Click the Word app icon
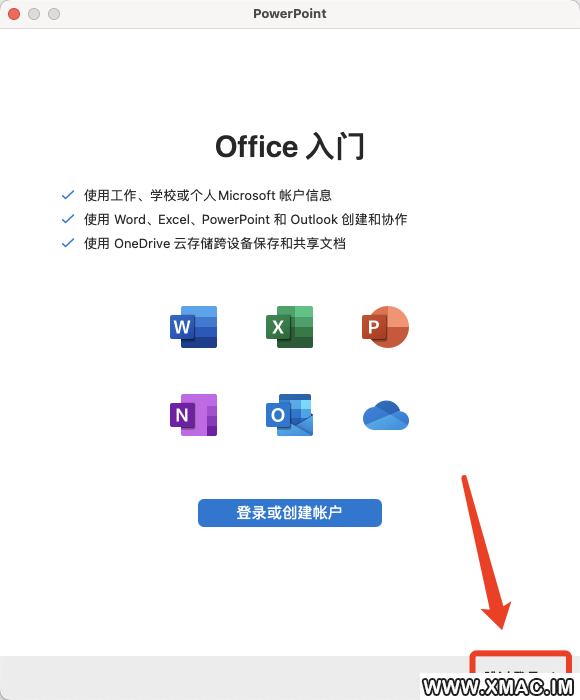580x700 pixels. pyautogui.click(x=193, y=327)
